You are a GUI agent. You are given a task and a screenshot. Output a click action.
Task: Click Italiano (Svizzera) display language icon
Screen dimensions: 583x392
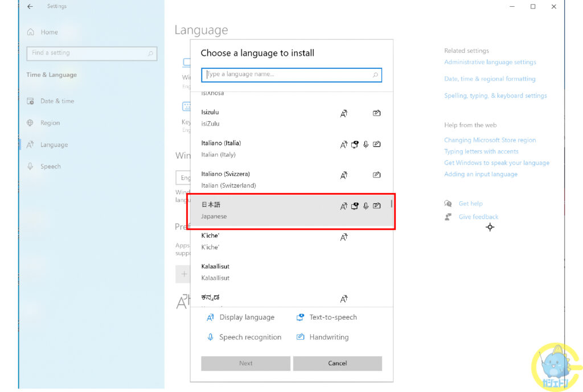point(344,175)
